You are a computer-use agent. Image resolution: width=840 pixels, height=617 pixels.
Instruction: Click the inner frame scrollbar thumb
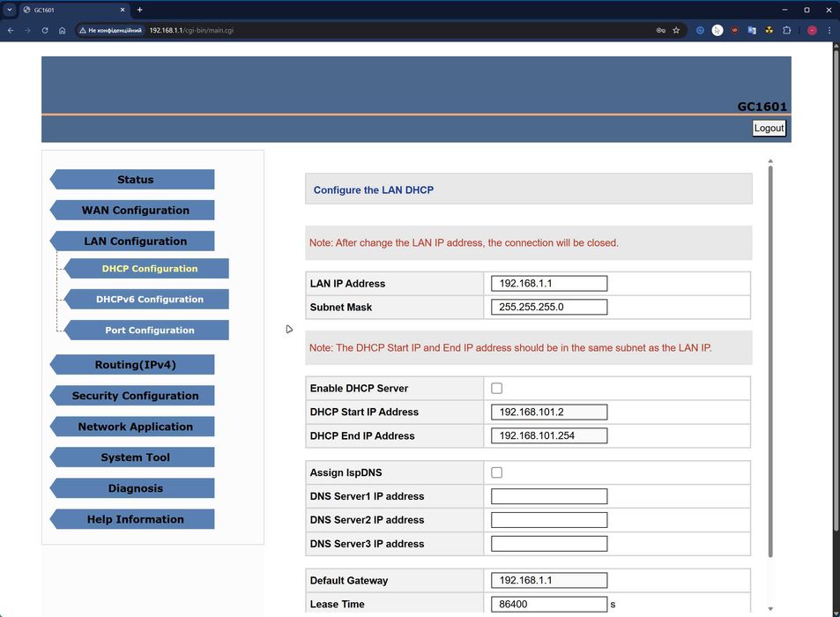coord(770,361)
